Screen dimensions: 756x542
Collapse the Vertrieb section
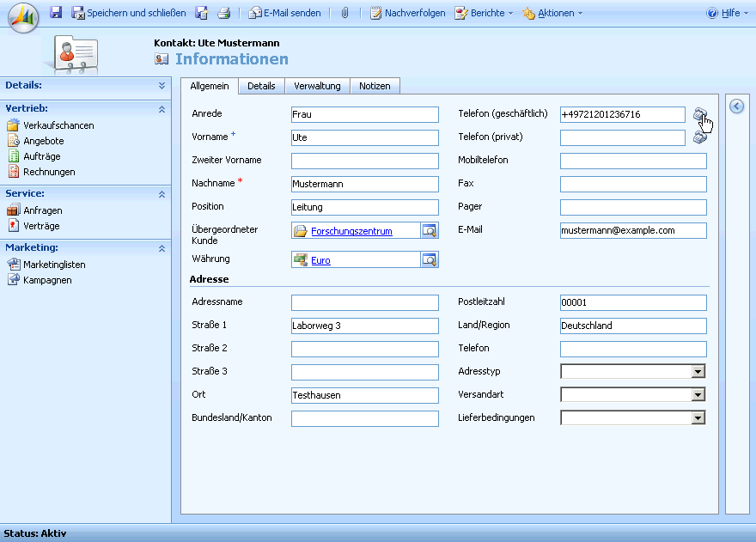tap(162, 109)
